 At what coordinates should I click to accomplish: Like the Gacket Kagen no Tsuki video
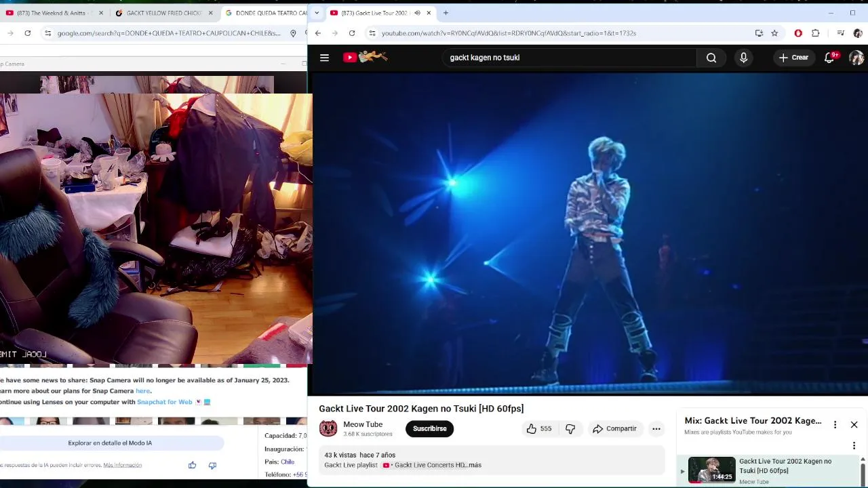(x=538, y=428)
